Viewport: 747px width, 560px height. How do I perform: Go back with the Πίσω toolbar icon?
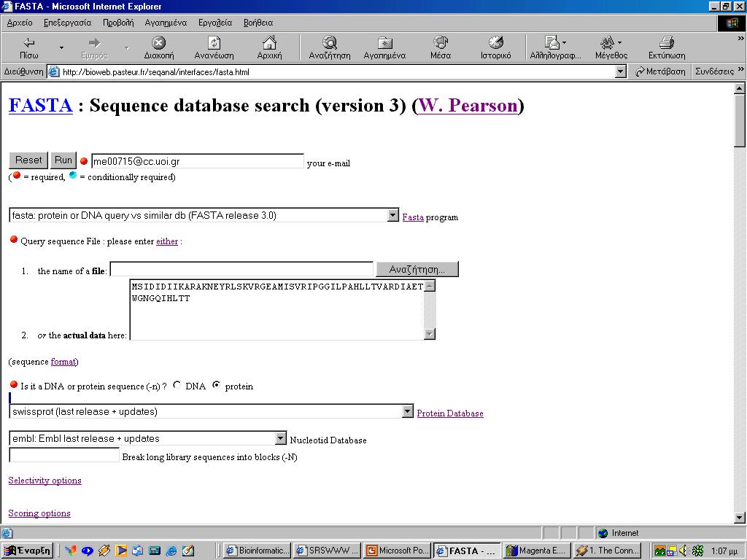coord(29,48)
